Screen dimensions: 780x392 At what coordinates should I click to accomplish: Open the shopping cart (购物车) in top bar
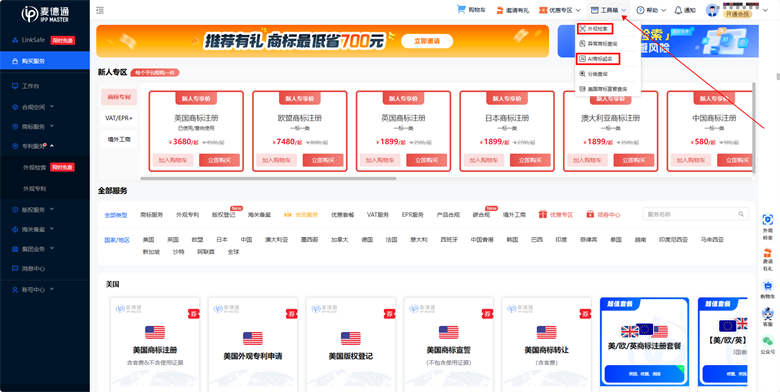pyautogui.click(x=471, y=10)
